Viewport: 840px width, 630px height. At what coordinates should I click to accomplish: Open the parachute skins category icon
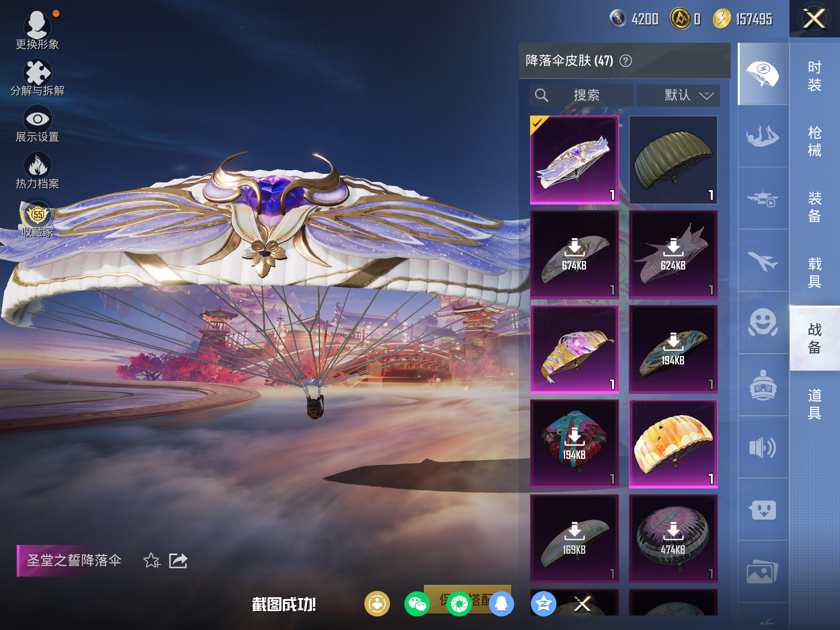pyautogui.click(x=762, y=74)
